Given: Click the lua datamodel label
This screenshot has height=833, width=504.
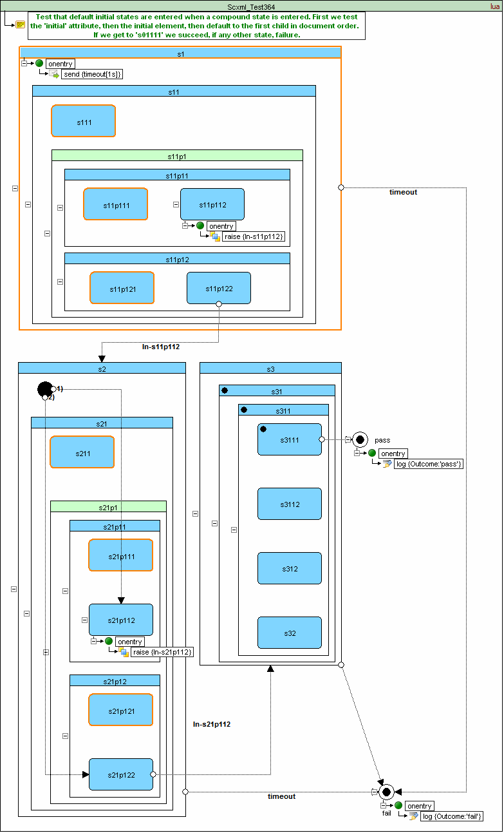Looking at the screenshot, I should (x=495, y=6).
